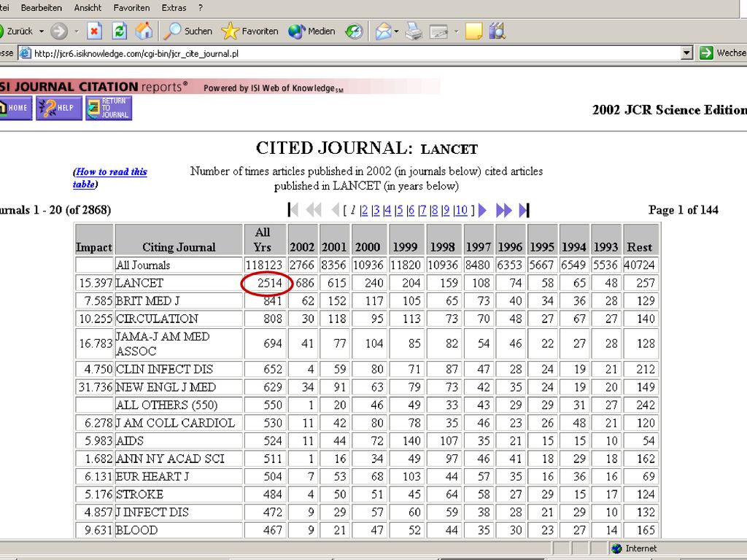This screenshot has height=560, width=747.
Task: Go to the browser home page icon
Action: point(144,31)
